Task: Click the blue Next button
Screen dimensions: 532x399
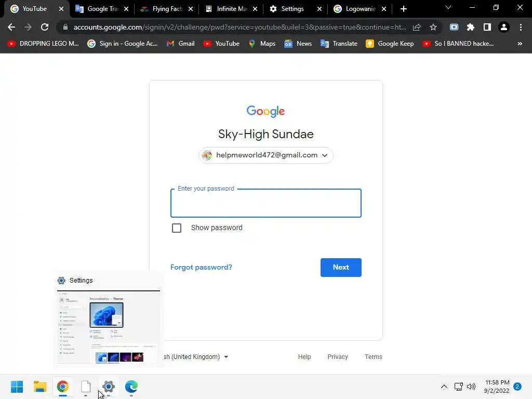Action: coord(341,268)
